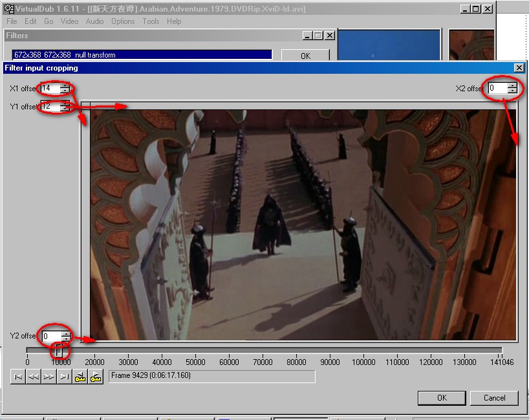Click the cropping preview video image
529x420 pixels.
[303, 225]
